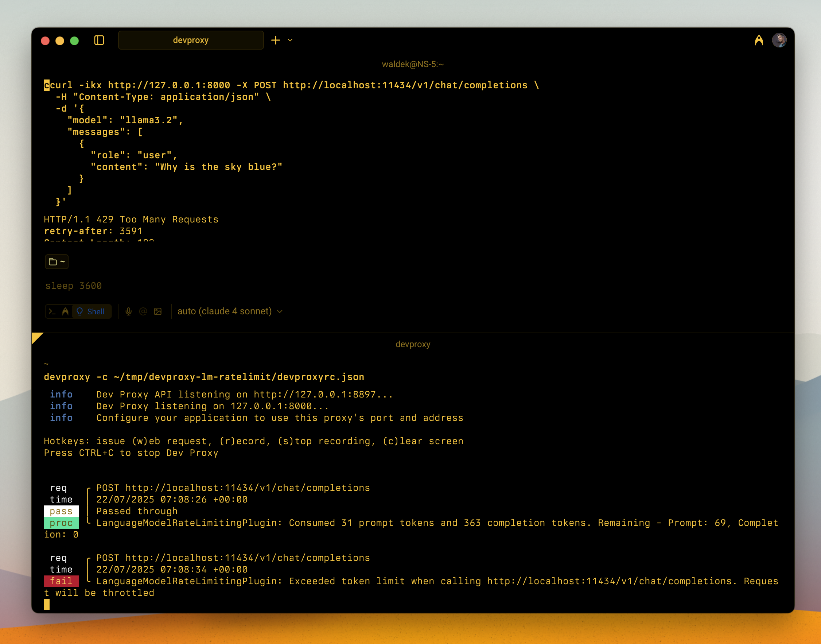Open a new tab with the plus icon
The width and height of the screenshot is (821, 644).
pyautogui.click(x=276, y=40)
